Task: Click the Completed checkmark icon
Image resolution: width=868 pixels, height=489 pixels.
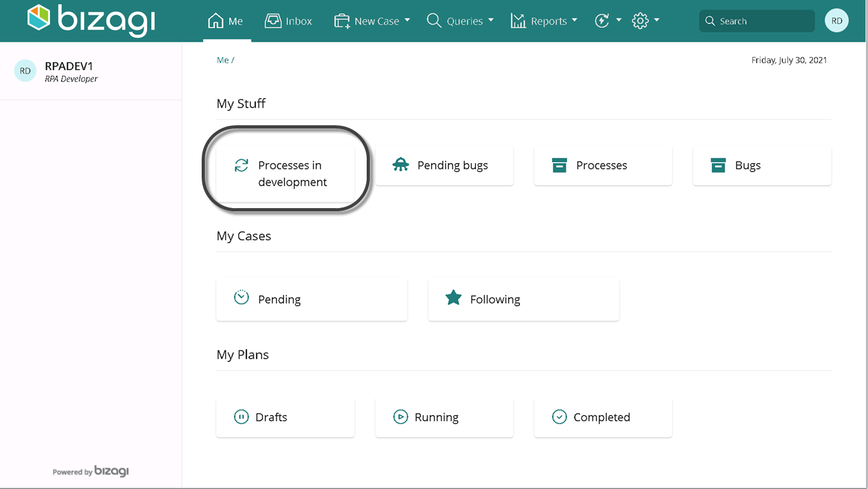Action: [x=559, y=417]
